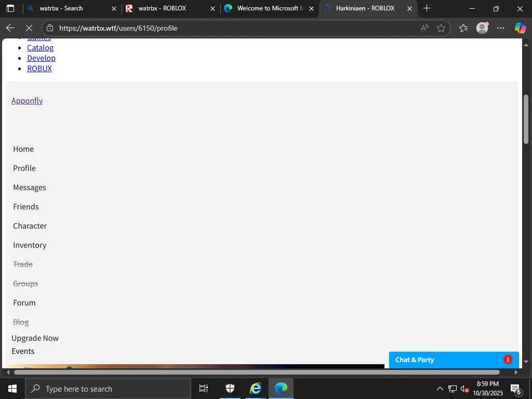Open the notification center icon
Image resolution: width=532 pixels, height=399 pixels.
click(x=515, y=389)
